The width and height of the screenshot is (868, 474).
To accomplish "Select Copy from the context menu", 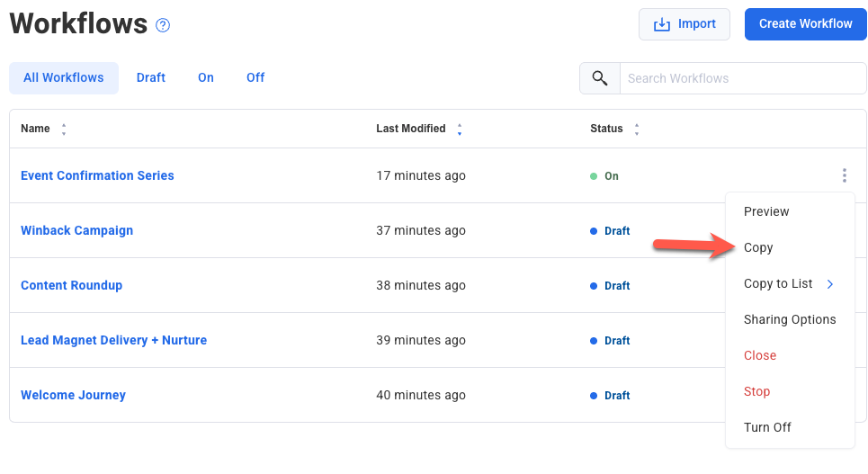I will tap(758, 247).
